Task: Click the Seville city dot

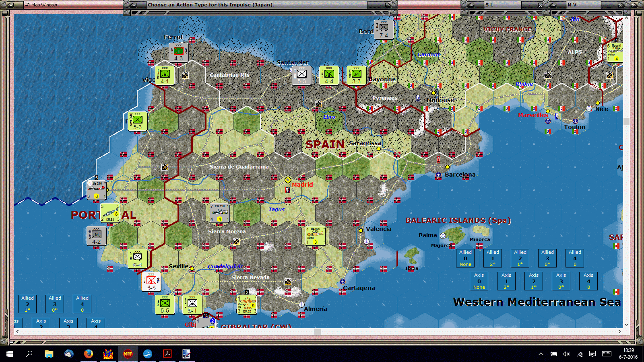Action: coord(192,268)
